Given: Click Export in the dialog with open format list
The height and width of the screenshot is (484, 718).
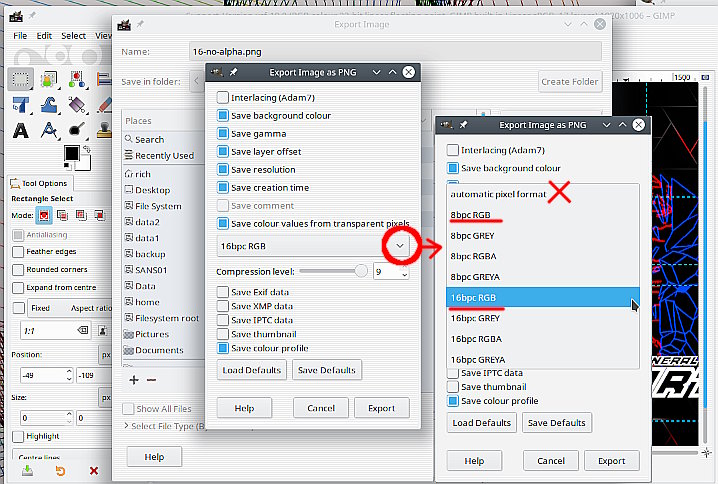Looking at the screenshot, I should click(611, 461).
